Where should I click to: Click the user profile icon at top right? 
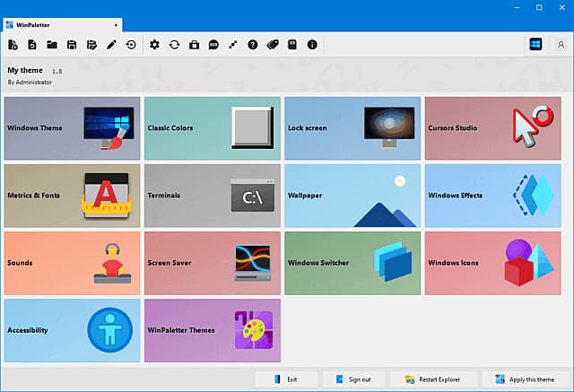[x=561, y=45]
